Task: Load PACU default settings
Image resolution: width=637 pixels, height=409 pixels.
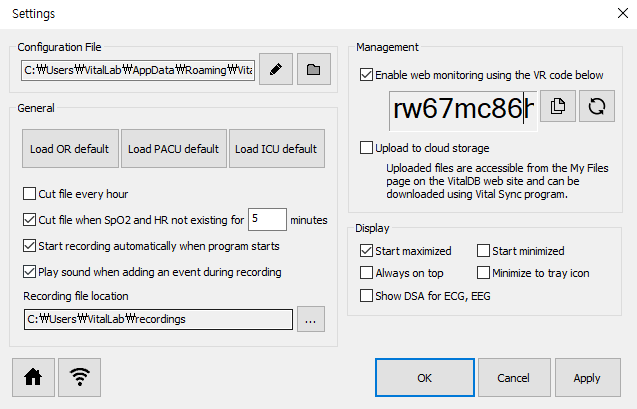Action: [174, 149]
